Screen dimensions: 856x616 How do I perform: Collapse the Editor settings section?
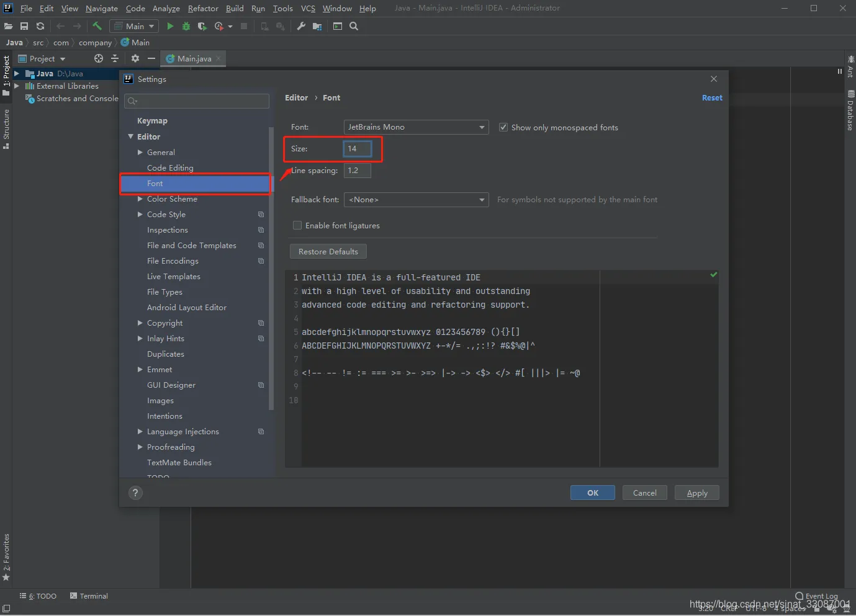131,136
